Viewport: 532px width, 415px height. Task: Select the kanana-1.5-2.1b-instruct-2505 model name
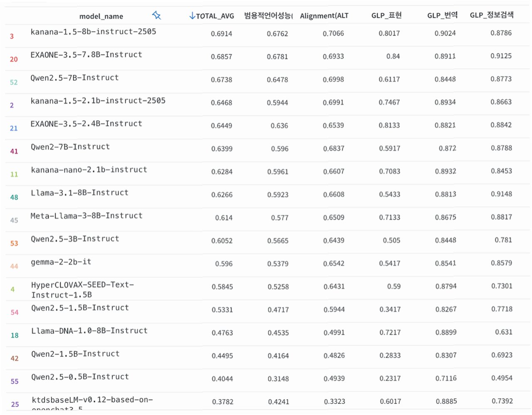pyautogui.click(x=98, y=101)
